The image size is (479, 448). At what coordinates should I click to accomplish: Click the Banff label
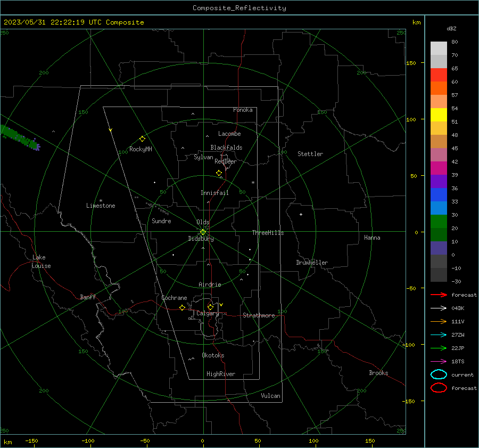[x=88, y=297]
